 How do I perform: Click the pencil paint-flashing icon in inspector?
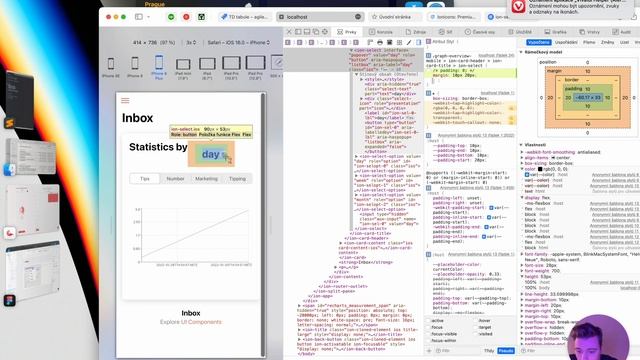coord(409,42)
